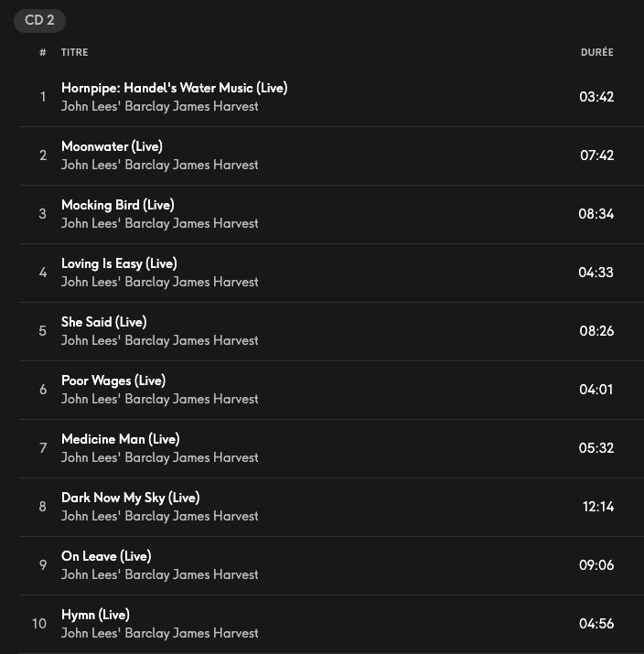Play Dark Now My Sky (Live)
644x654 pixels.
coord(130,498)
